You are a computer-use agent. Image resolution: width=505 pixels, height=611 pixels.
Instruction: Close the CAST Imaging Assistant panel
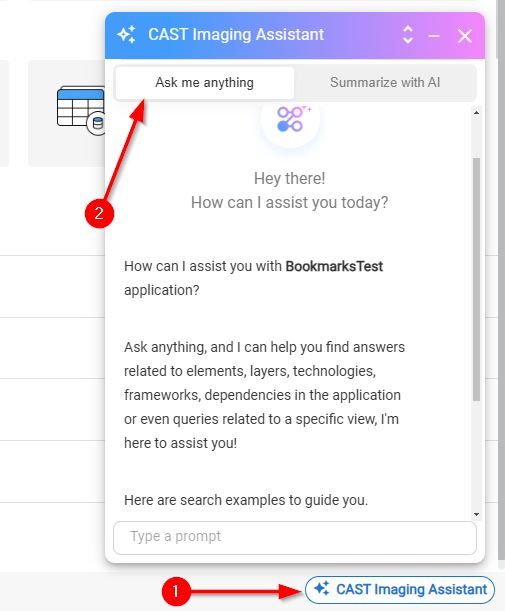464,36
